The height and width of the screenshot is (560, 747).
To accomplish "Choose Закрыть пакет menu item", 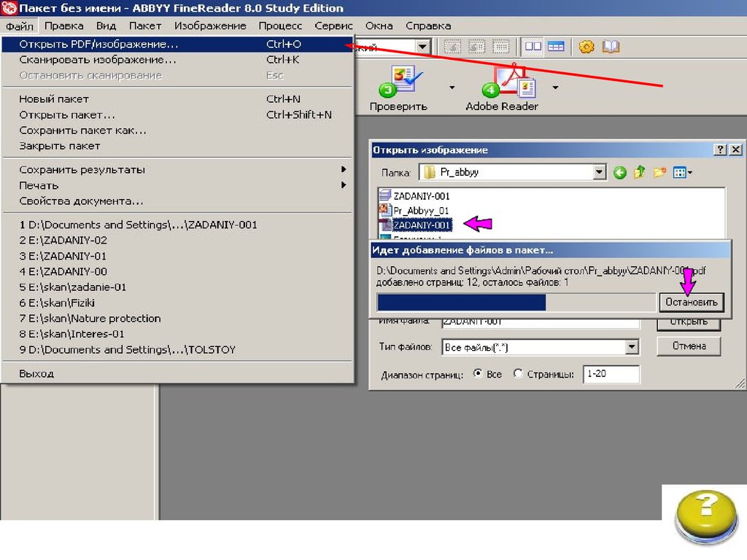I will coord(177,146).
